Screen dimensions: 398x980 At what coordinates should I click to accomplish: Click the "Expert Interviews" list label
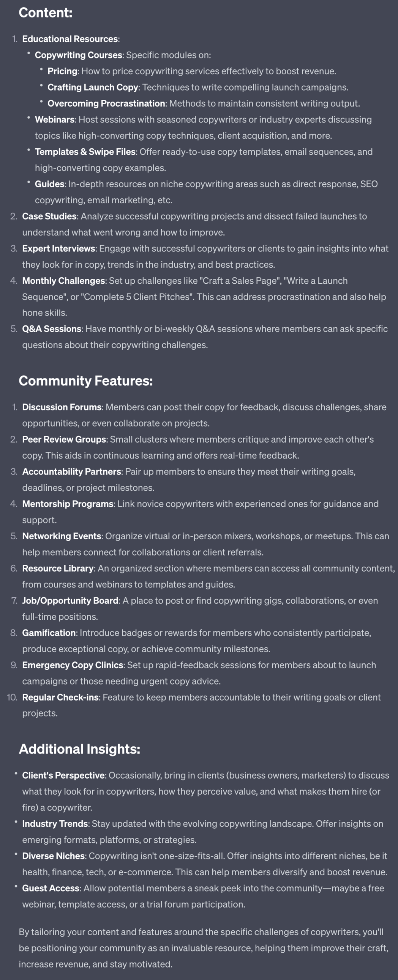point(58,248)
